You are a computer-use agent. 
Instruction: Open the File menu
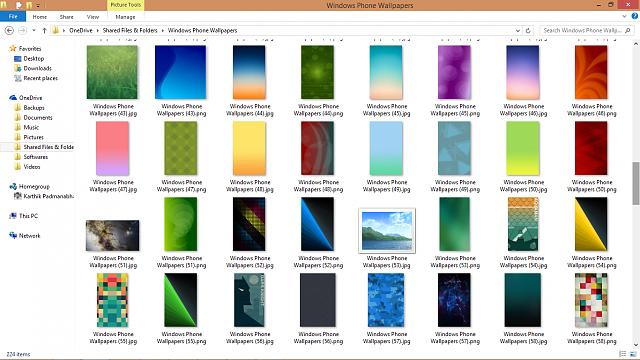[13, 16]
